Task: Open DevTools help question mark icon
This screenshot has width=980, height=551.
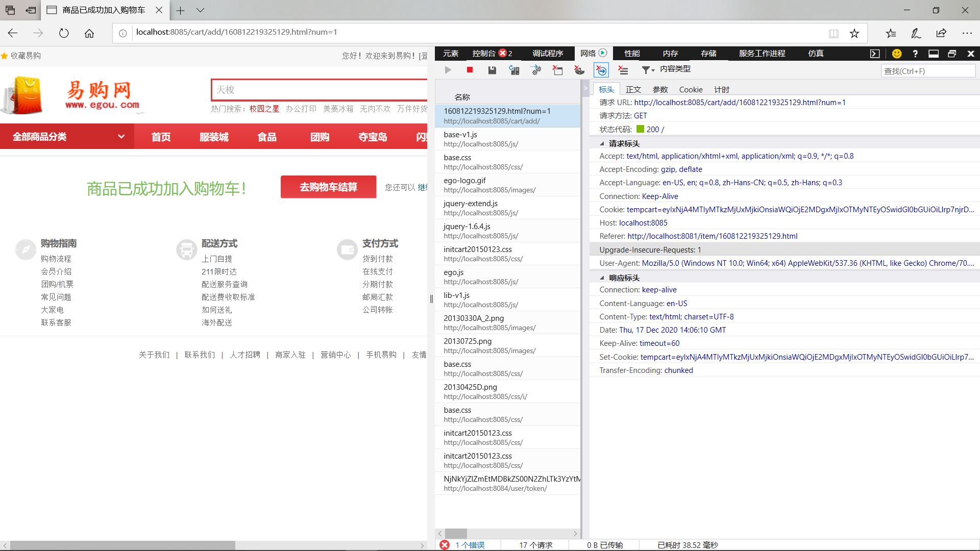Action: tap(915, 54)
